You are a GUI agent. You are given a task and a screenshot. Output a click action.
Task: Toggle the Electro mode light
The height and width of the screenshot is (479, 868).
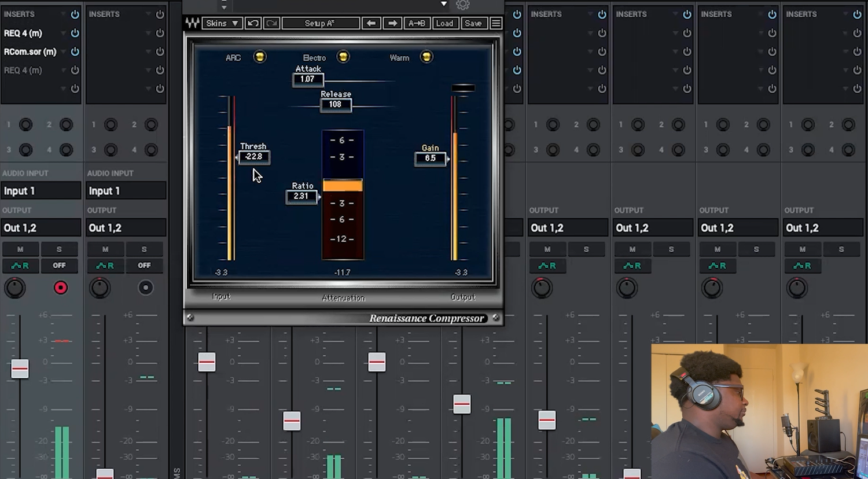[x=343, y=56]
